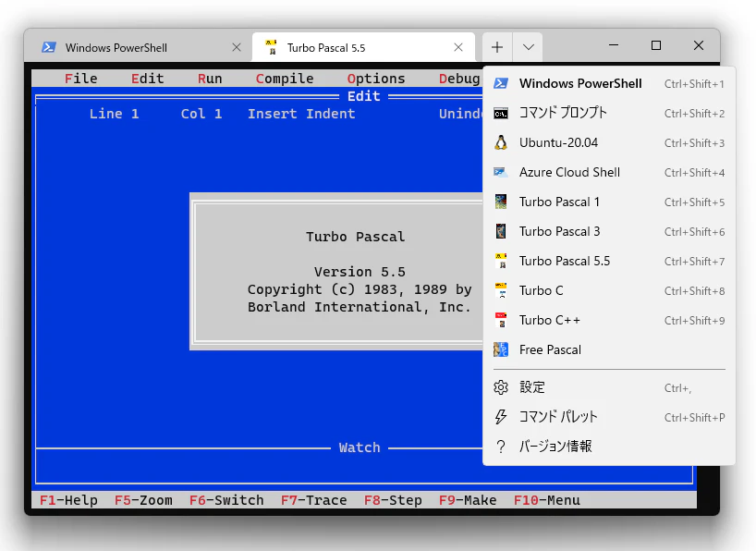Viewport: 756px width, 551px height.
Task: Launch the Azure Cloud Shell entry
Action: (x=609, y=172)
